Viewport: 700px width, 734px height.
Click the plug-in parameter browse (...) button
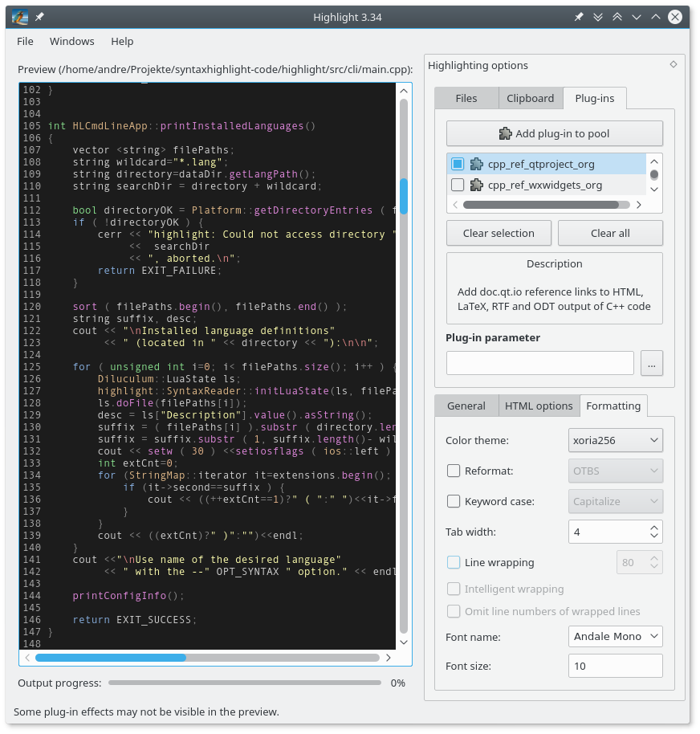651,363
